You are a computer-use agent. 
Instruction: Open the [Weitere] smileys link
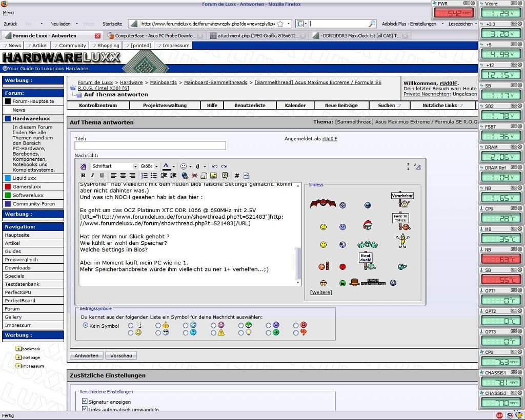click(321, 292)
